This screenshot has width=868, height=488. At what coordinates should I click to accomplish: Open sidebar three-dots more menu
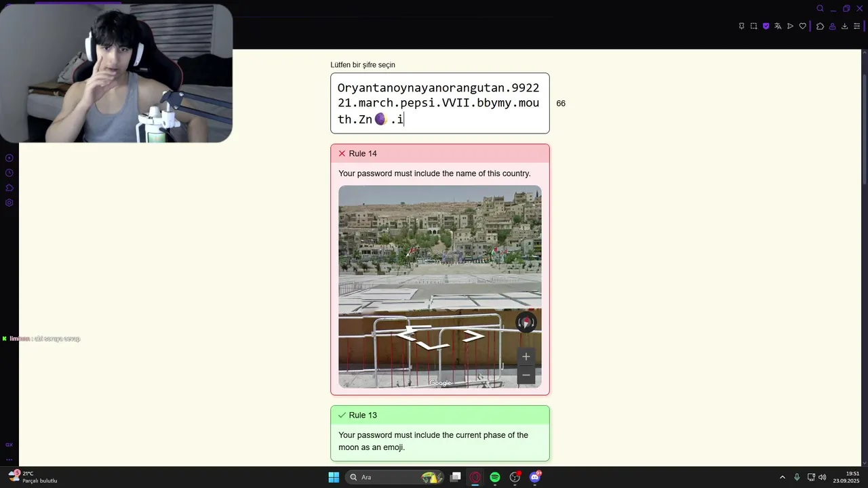(9, 459)
